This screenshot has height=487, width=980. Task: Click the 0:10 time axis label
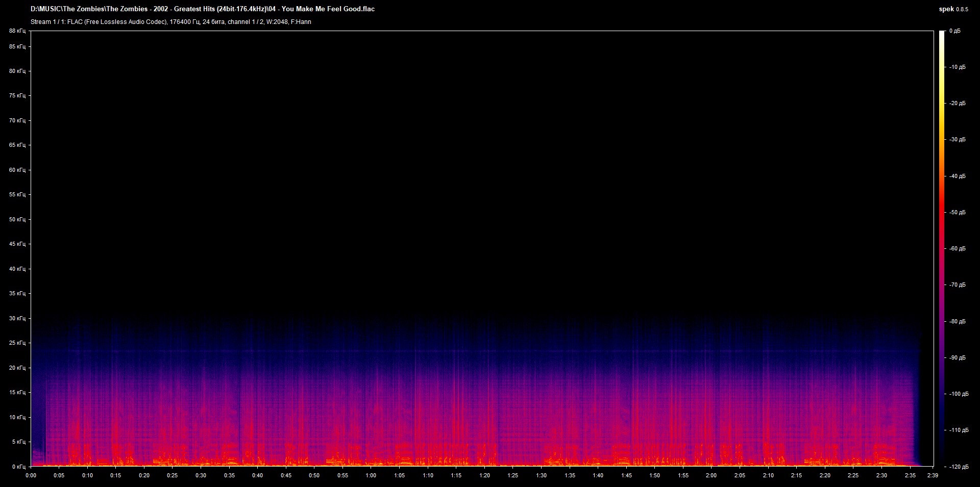[x=87, y=475]
